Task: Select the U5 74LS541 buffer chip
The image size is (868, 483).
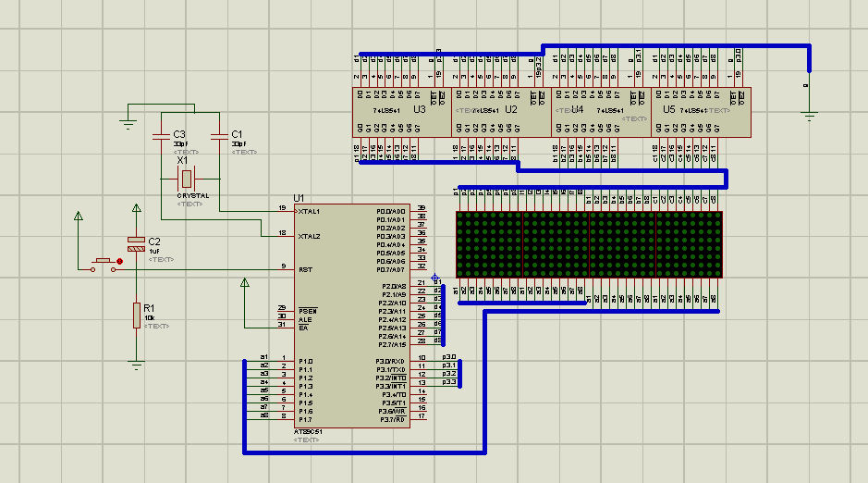Action: pos(702,112)
